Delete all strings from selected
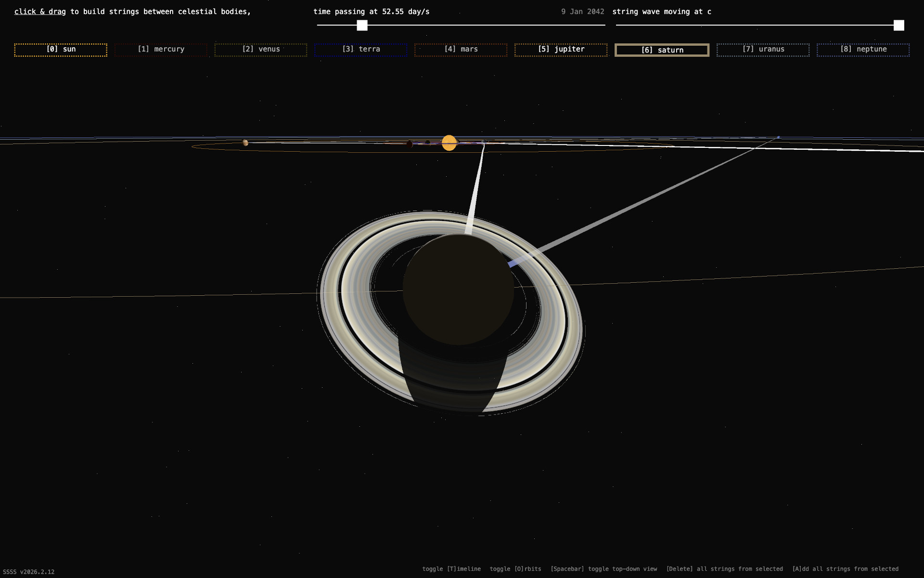Viewport: 924px width, 578px height. pyautogui.click(x=724, y=569)
